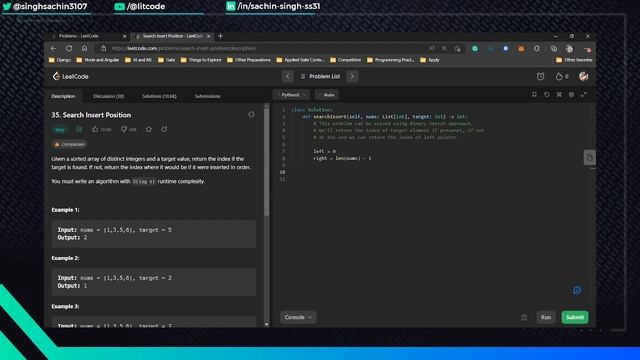This screenshot has width=640, height=360.
Task: Open the AI and ML bookmarks folder
Action: click(x=138, y=60)
